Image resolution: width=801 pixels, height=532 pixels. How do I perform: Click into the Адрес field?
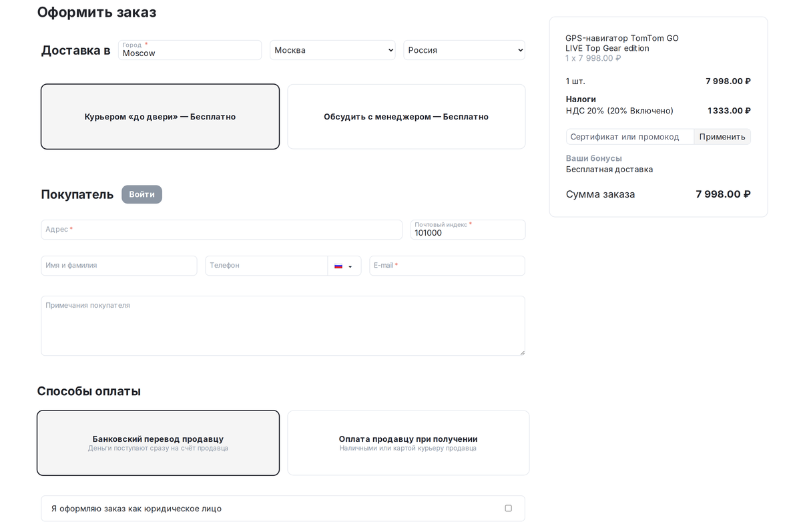click(x=222, y=230)
